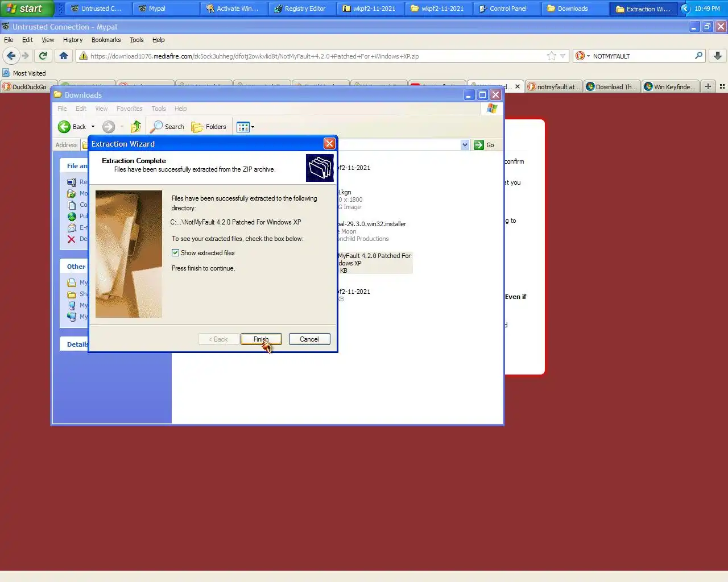Click the Windows Start button
This screenshot has width=728, height=582.
[26, 9]
